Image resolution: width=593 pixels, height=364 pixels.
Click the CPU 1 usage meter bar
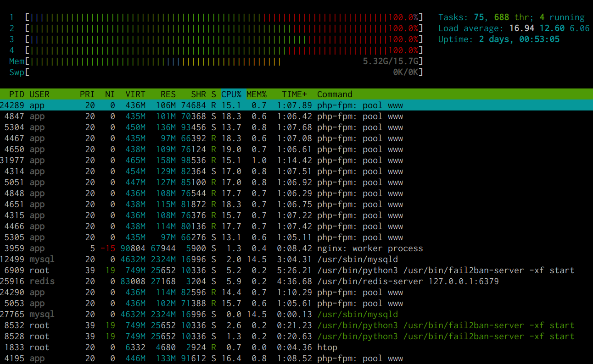click(x=224, y=17)
